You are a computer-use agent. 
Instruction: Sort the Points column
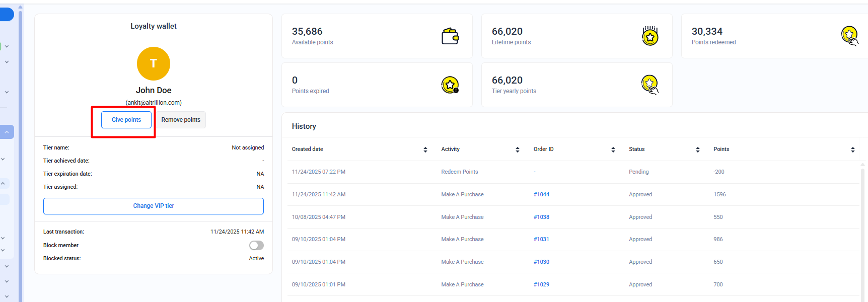point(852,149)
